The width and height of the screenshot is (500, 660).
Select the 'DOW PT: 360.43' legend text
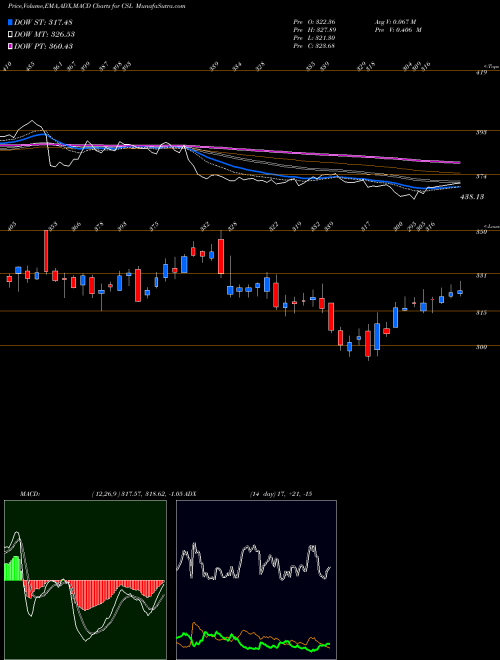44,46
